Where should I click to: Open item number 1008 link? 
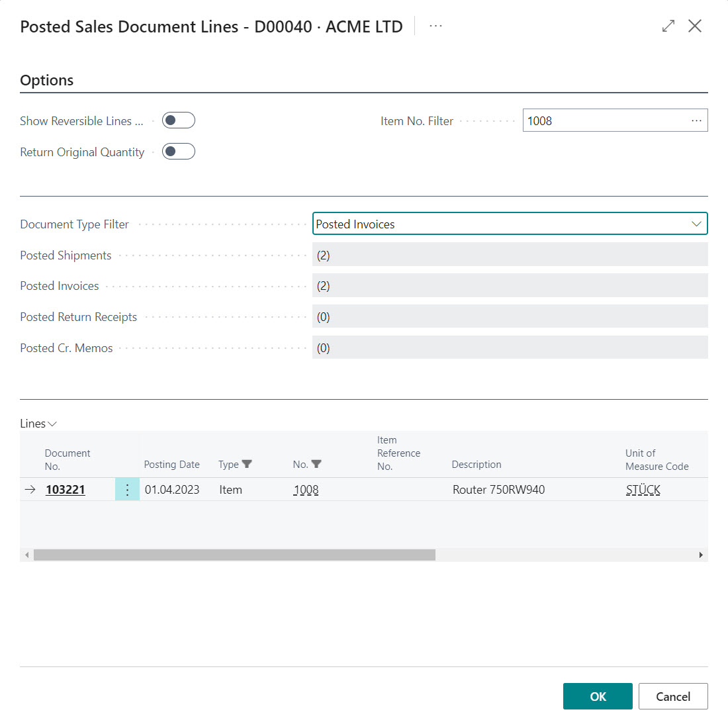(x=306, y=490)
